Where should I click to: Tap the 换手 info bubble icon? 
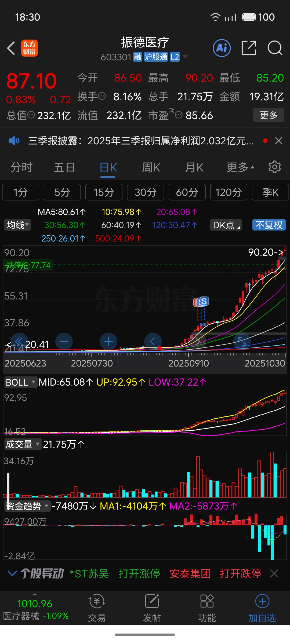pos(102,96)
